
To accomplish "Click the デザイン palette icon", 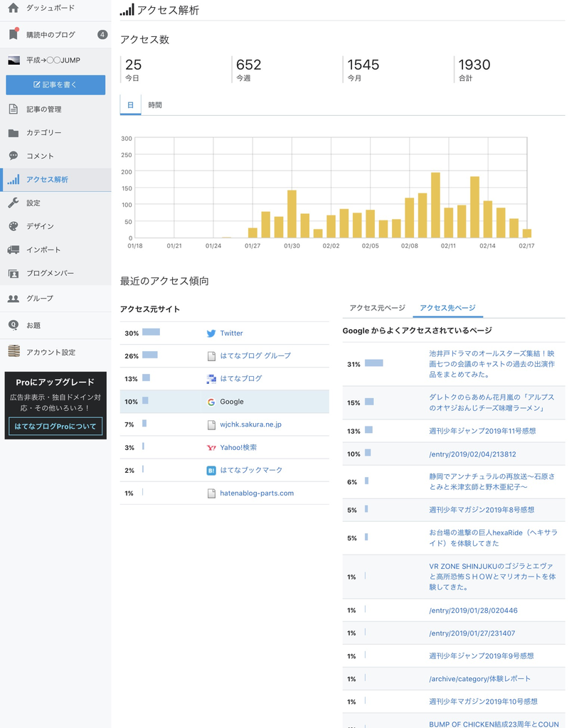I will tap(14, 226).
